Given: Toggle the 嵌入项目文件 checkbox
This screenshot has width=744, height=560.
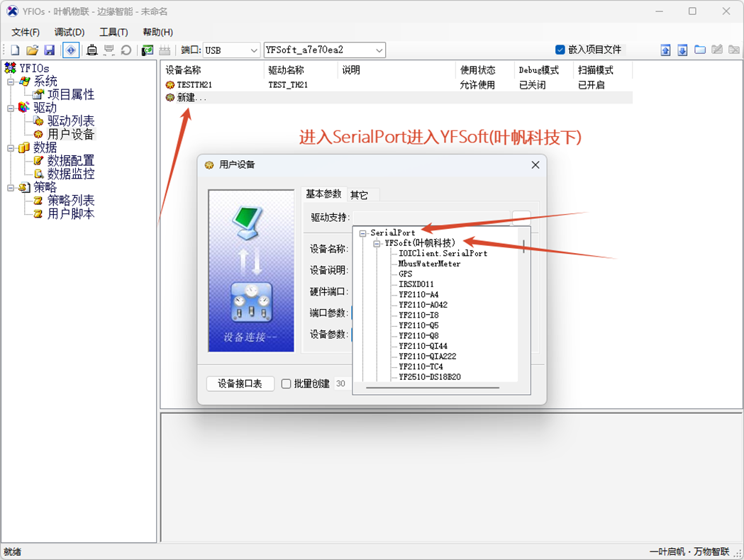Looking at the screenshot, I should point(560,50).
